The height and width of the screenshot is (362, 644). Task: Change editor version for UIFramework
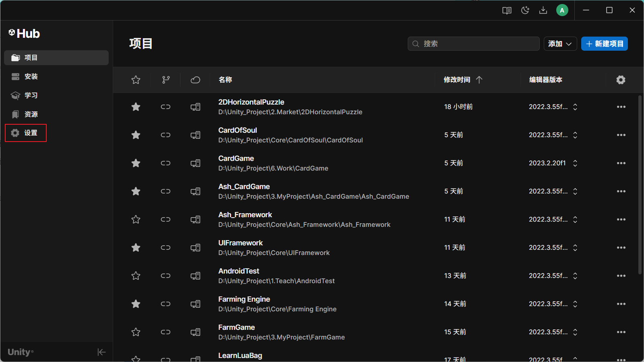point(575,248)
